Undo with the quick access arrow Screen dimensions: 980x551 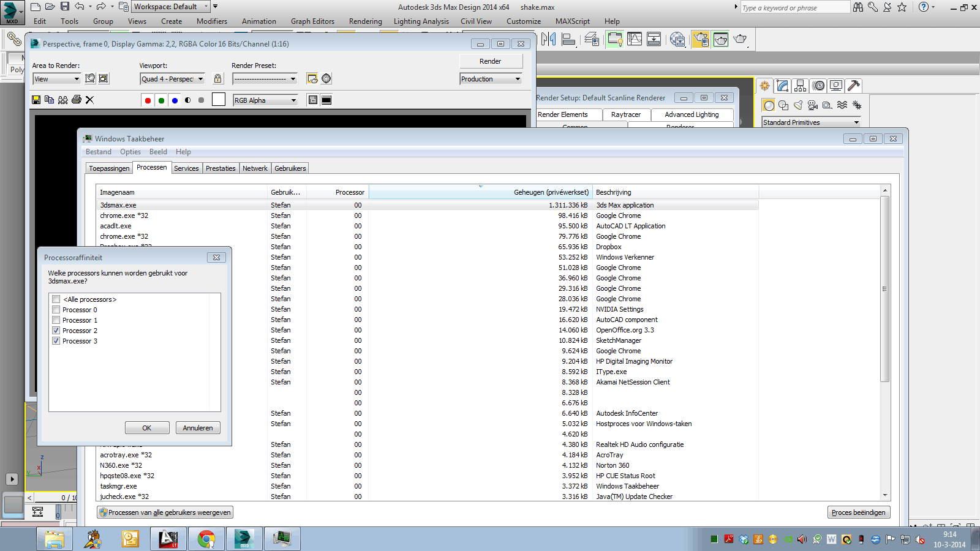click(x=80, y=7)
